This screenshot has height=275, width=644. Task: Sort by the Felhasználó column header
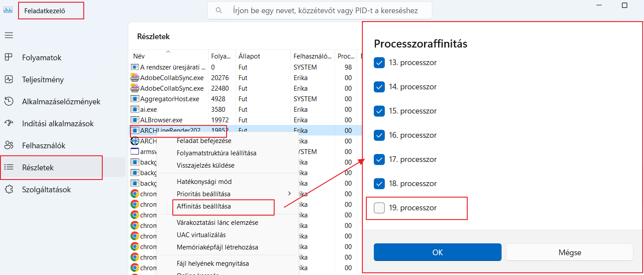coord(313,56)
